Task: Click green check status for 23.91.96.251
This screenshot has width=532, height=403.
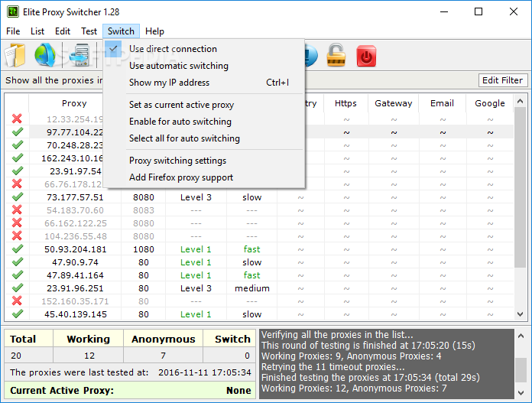Action: coord(18,288)
